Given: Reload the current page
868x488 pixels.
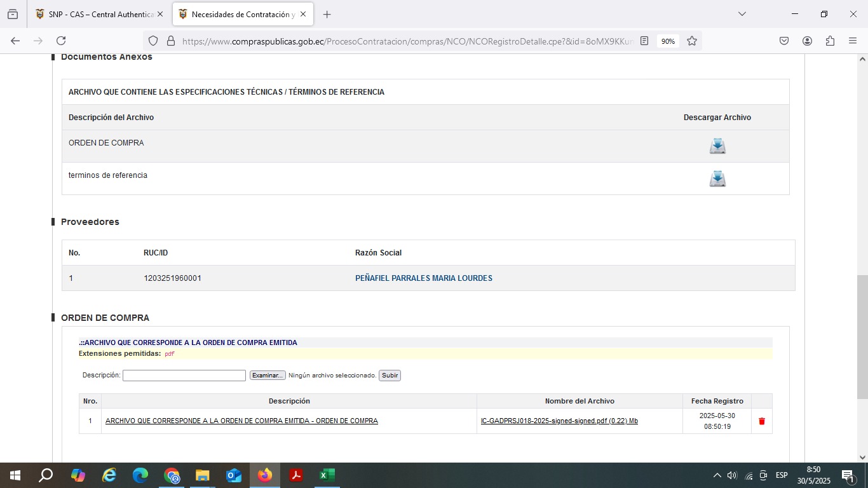Looking at the screenshot, I should (x=61, y=41).
